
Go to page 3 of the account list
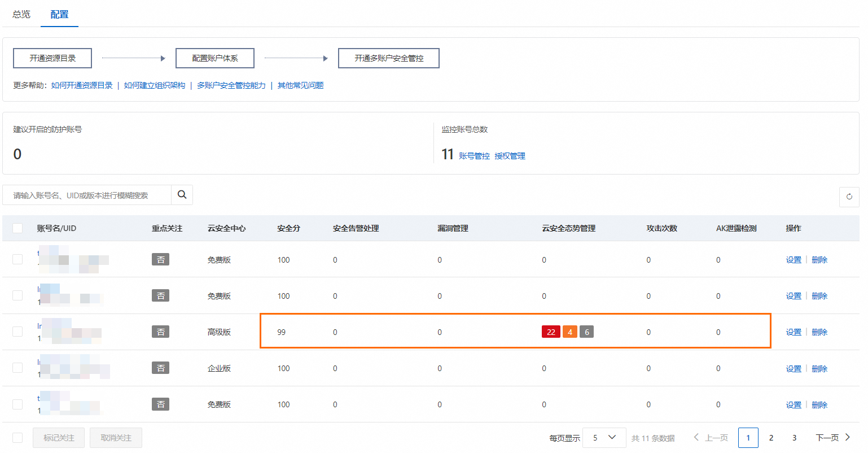pos(794,438)
